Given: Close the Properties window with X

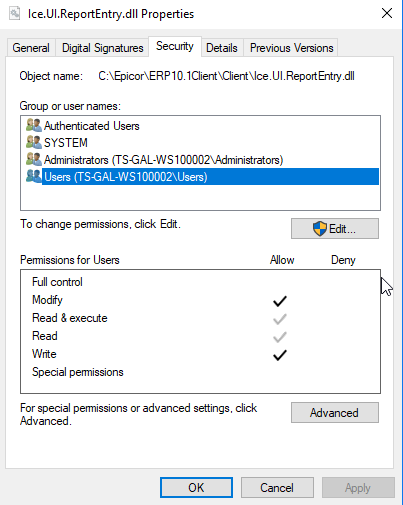Looking at the screenshot, I should [x=387, y=13].
